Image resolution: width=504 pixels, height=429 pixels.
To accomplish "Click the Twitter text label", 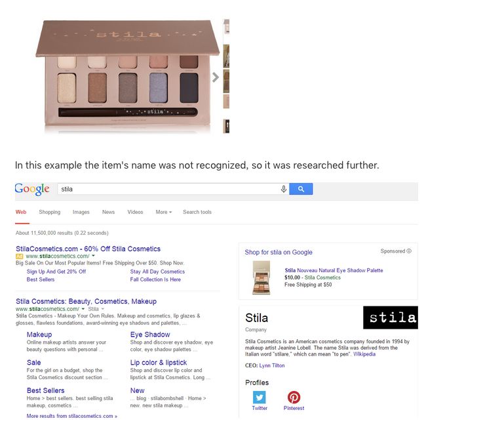I will coord(260,408).
